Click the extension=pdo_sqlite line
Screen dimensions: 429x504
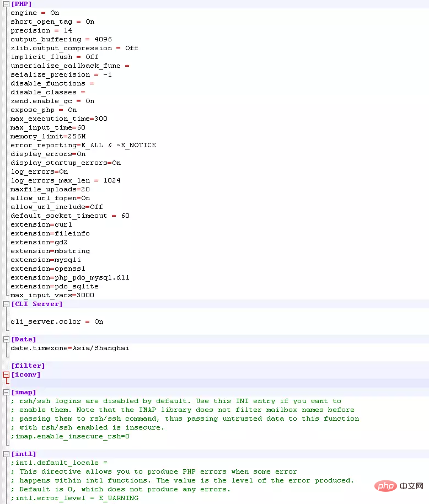54,286
